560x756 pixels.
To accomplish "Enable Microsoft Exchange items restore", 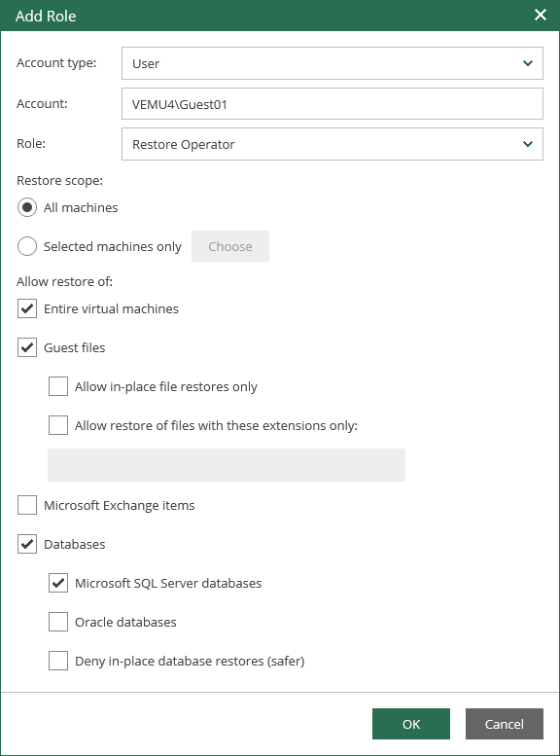I will point(27,505).
